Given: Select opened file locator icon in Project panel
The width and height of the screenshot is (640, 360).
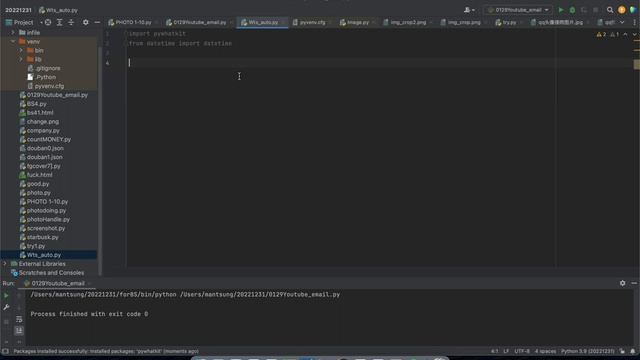Looking at the screenshot, I should 48,22.
